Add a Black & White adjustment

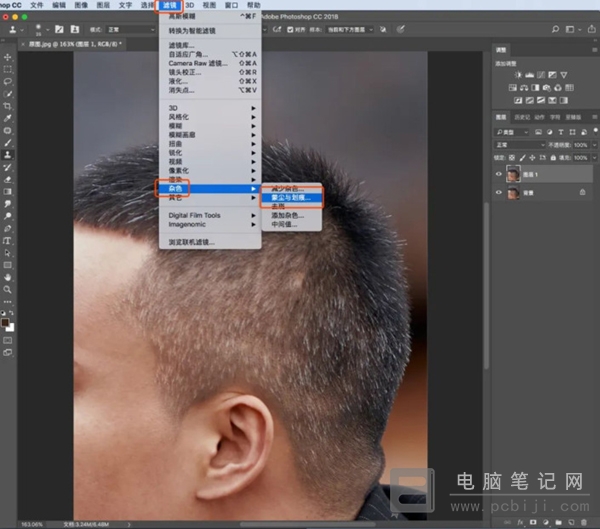535,88
